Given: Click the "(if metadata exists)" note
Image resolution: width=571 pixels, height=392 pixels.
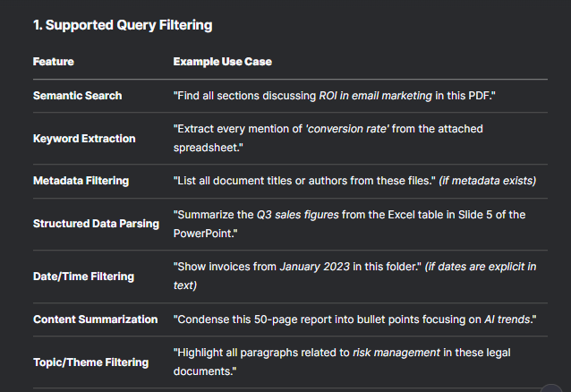Looking at the screenshot, I should [488, 181].
